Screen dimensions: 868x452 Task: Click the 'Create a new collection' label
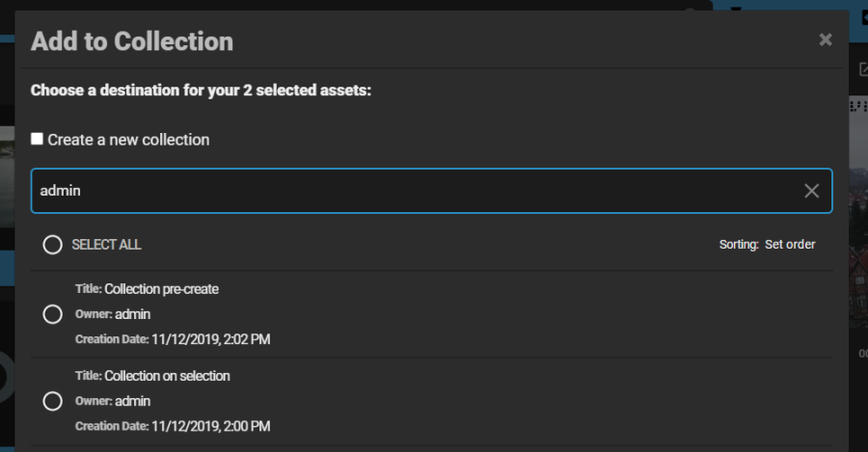tap(128, 140)
